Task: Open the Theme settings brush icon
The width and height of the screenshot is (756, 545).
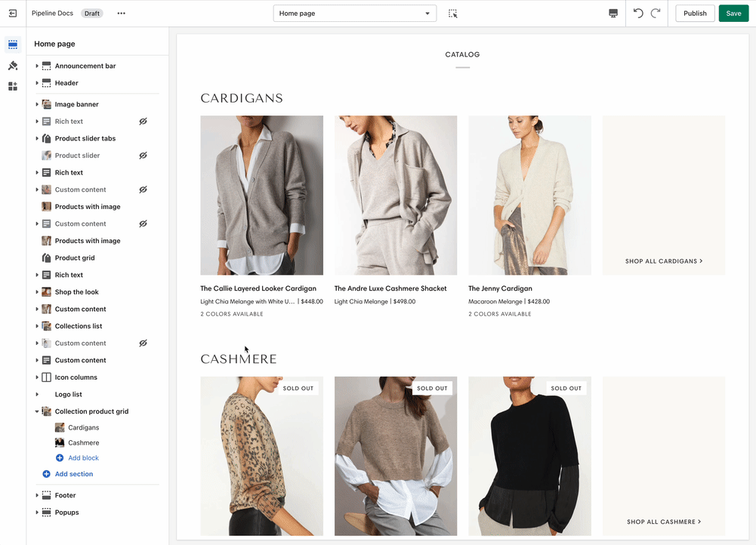Action: pyautogui.click(x=13, y=66)
